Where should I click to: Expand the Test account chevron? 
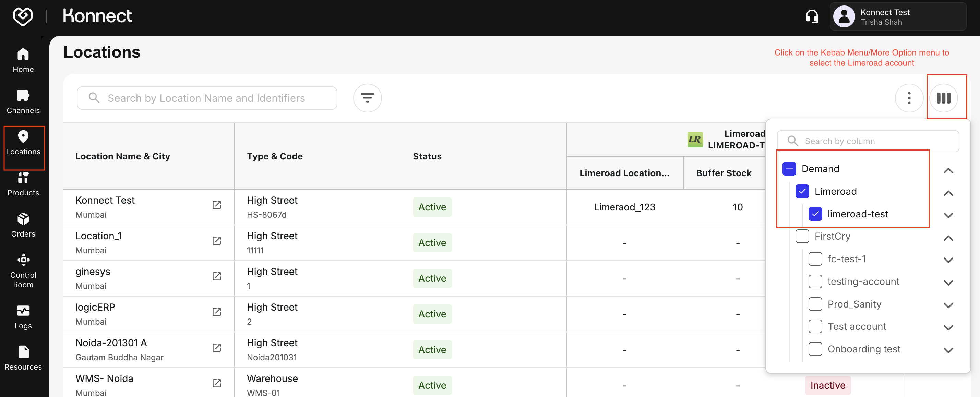948,328
